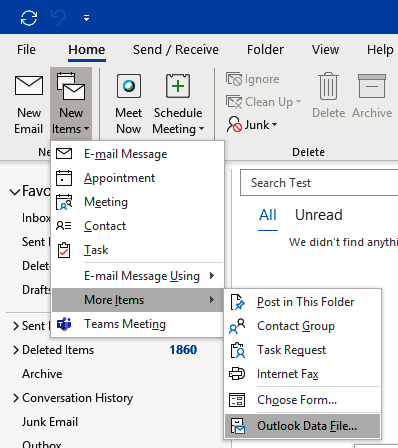Open the Inbox favorite folder

pyautogui.click(x=36, y=218)
